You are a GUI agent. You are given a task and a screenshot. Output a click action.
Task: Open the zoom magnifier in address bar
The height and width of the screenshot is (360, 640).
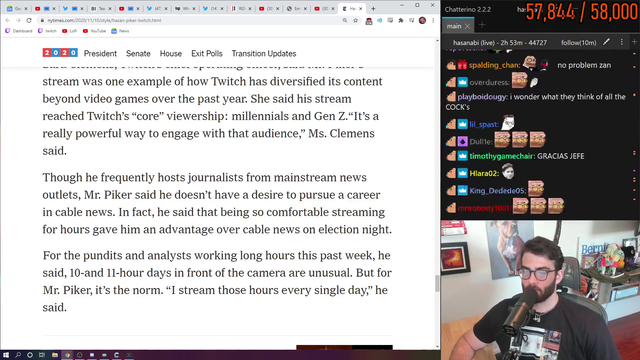point(345,20)
